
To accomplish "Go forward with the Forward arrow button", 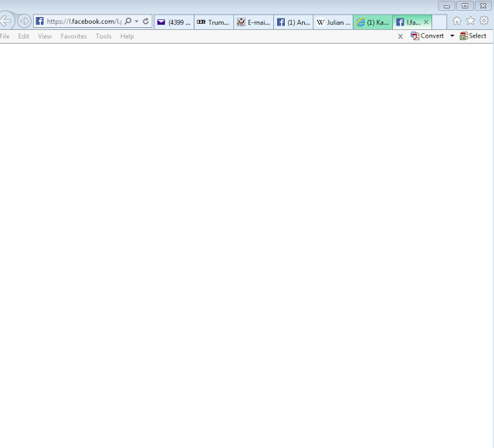I will point(24,22).
